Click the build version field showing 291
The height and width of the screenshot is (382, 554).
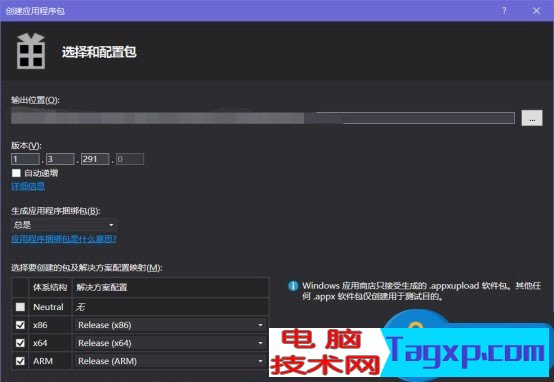coord(95,159)
